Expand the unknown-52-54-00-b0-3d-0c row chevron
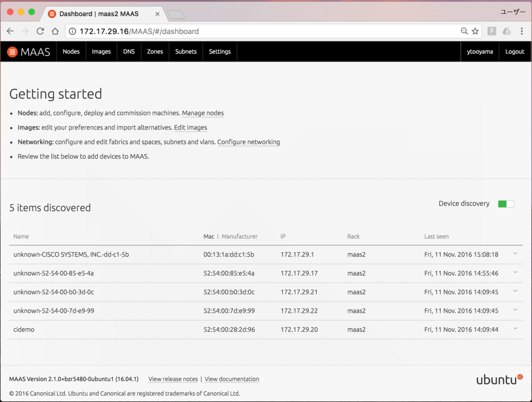532x402 pixels. click(515, 291)
